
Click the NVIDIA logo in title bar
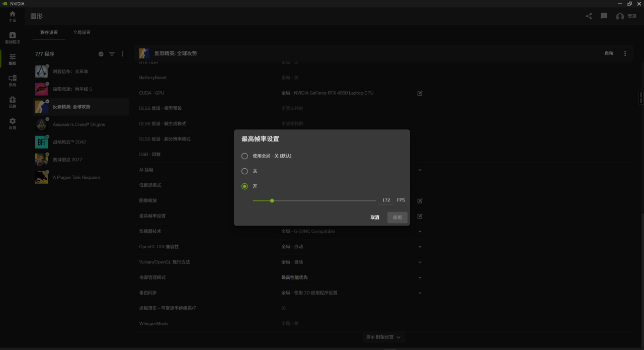point(5,4)
